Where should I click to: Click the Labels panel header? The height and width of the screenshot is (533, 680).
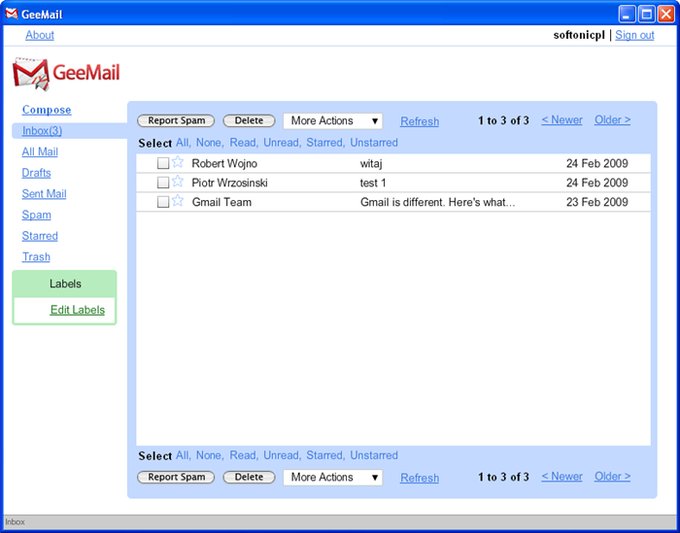65,284
